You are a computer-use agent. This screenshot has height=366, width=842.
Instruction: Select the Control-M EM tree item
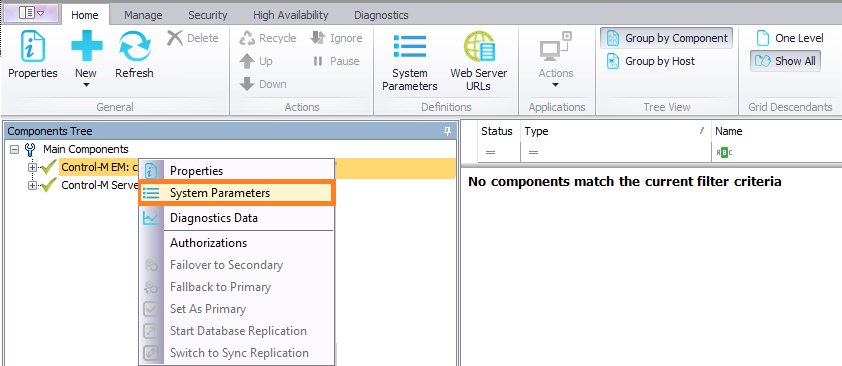(100, 167)
